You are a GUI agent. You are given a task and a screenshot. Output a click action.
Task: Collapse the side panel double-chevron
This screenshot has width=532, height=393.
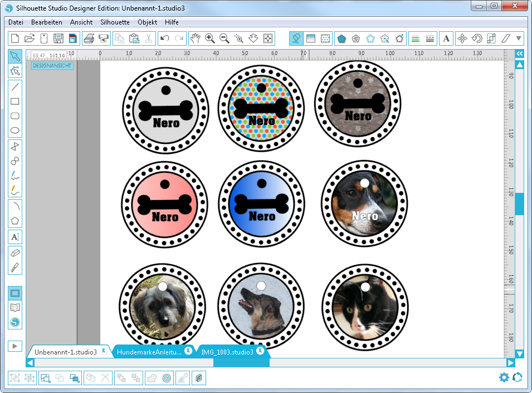click(519, 54)
